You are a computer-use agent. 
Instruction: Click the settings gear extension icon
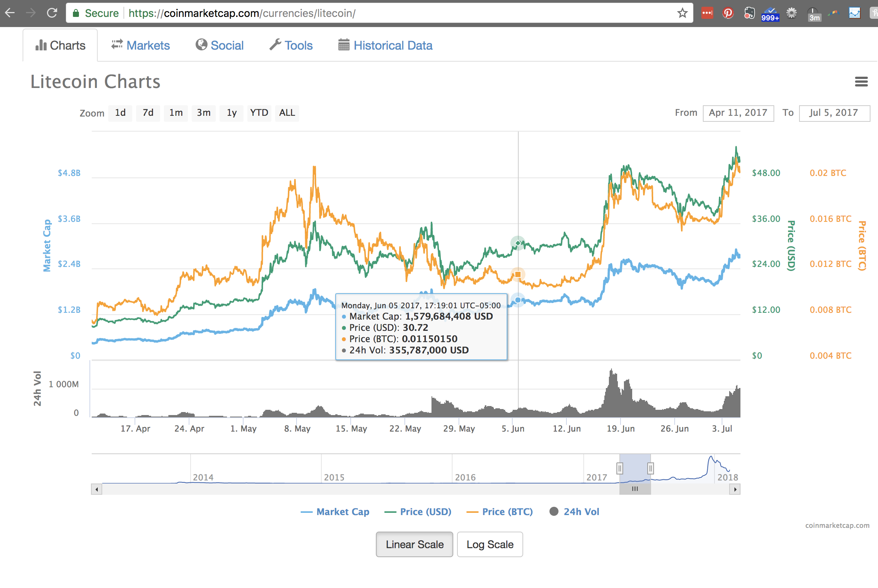[x=792, y=13]
